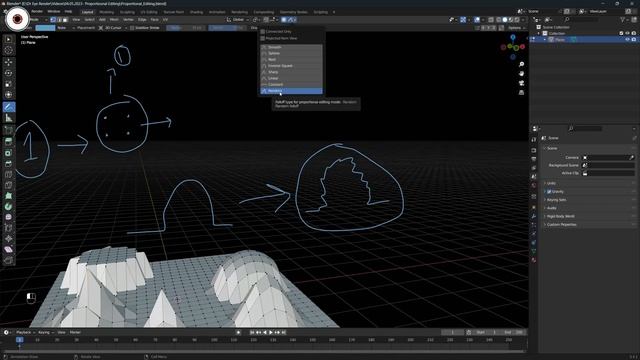Screen dimensions: 640x360
Task: Collapse the Collection tree item in Outliner
Action: click(539, 33)
